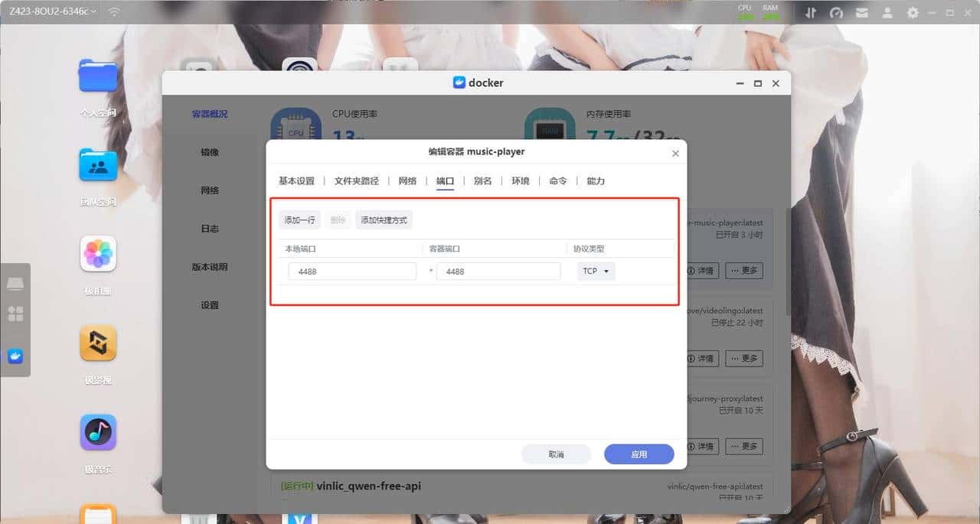Image resolution: width=980 pixels, height=524 pixels.
Task: Switch to the 文件夹路径 tab
Action: click(358, 181)
